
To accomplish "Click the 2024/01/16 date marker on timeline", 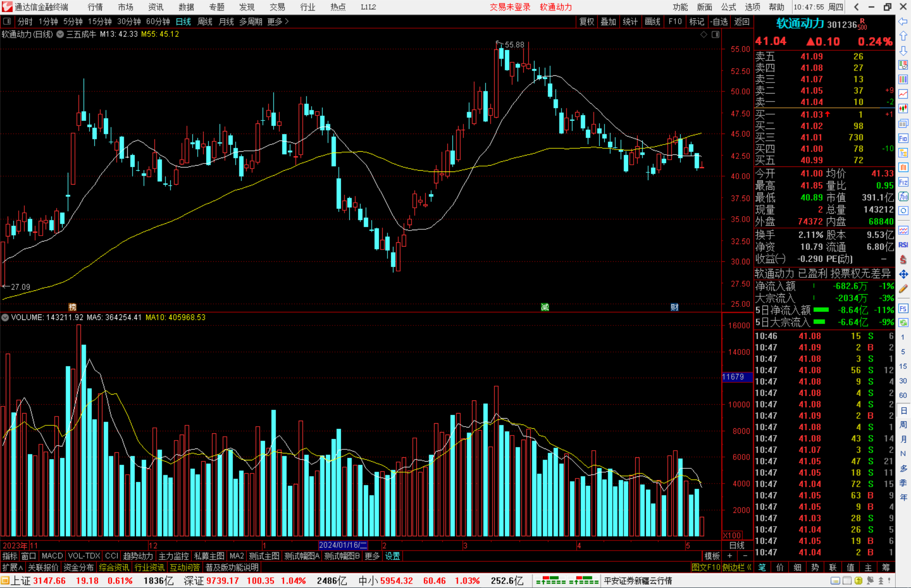I will pyautogui.click(x=343, y=545).
